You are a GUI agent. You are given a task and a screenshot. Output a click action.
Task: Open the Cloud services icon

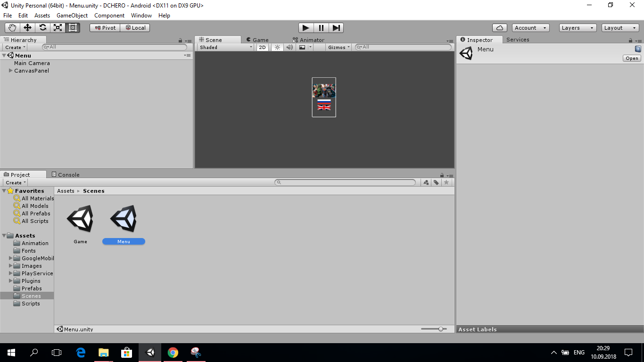(500, 28)
